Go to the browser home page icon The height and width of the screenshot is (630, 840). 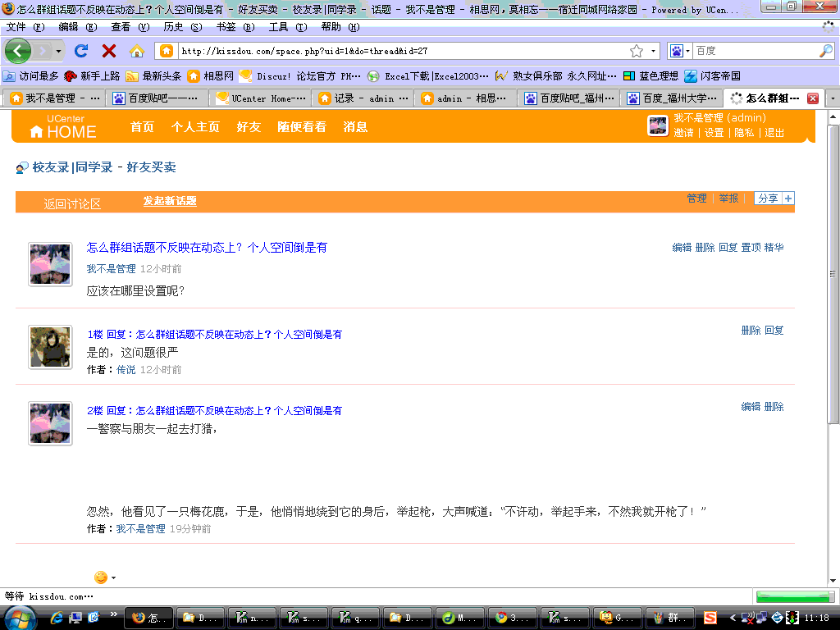coord(137,51)
